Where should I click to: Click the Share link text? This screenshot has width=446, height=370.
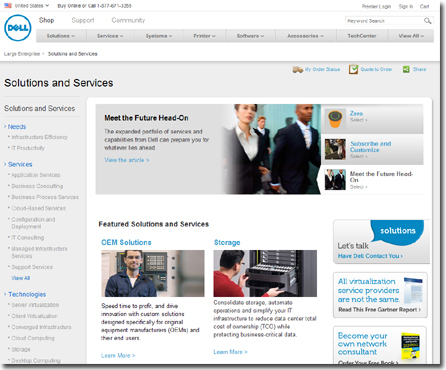pos(419,69)
